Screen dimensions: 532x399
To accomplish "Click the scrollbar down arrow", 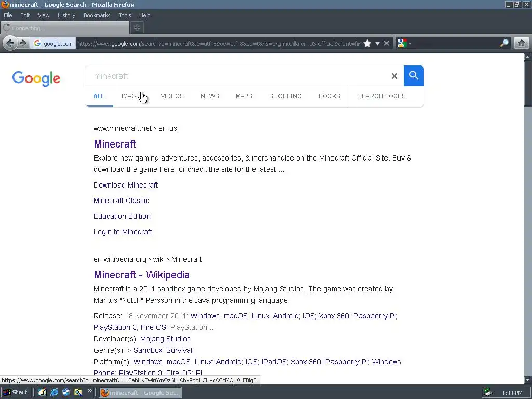I will 528,380.
